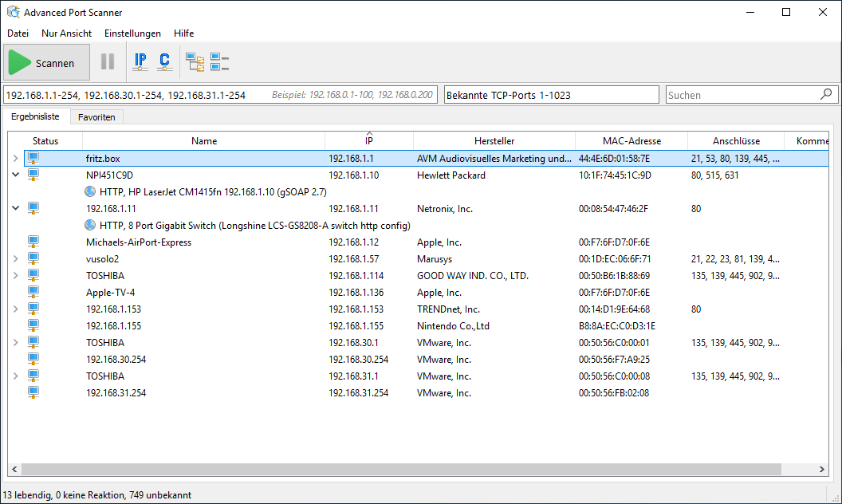Click the 8 Port Gigabit Switch globe icon
Viewport: 842px width, 504px height.
pyautogui.click(x=90, y=225)
